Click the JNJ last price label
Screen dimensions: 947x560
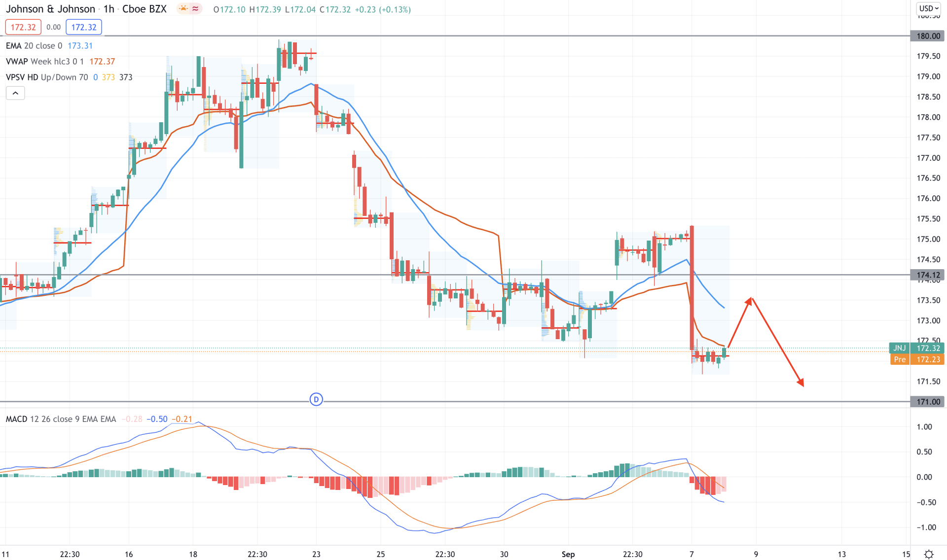coord(916,348)
